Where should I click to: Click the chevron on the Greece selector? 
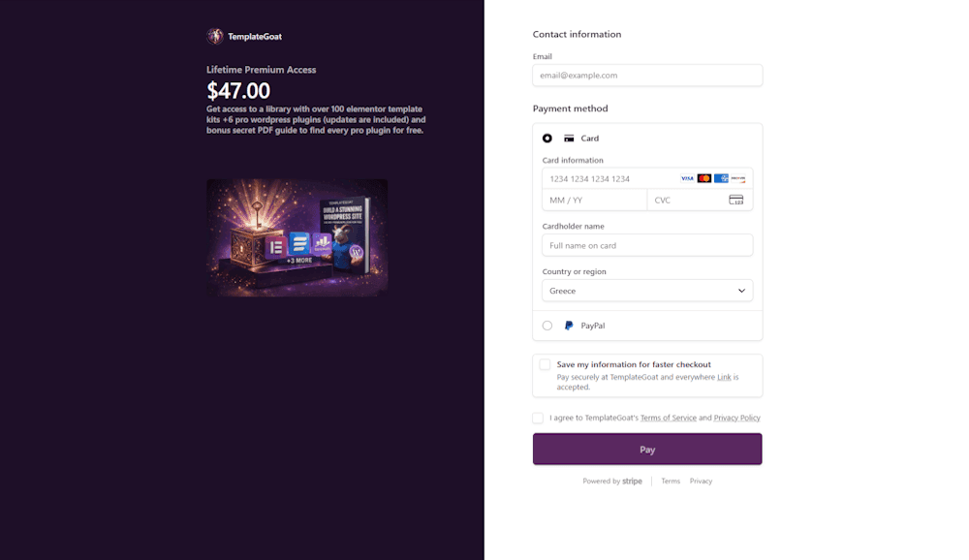(x=742, y=290)
